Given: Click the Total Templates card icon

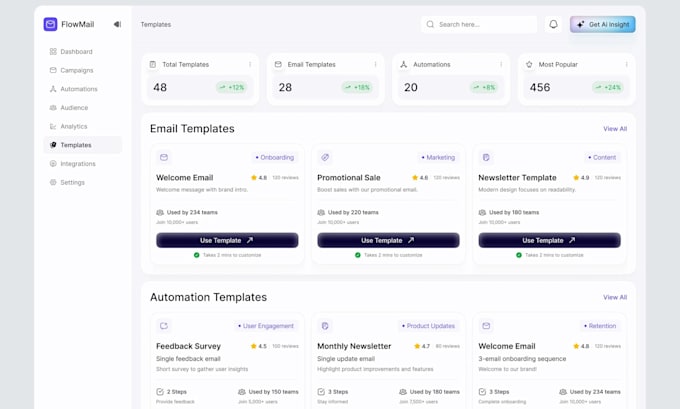Looking at the screenshot, I should tap(153, 64).
